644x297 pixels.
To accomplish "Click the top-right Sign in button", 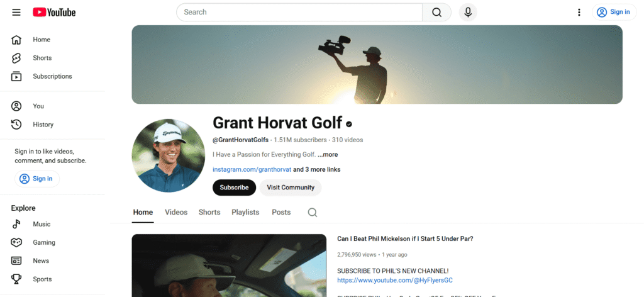I will (x=614, y=13).
